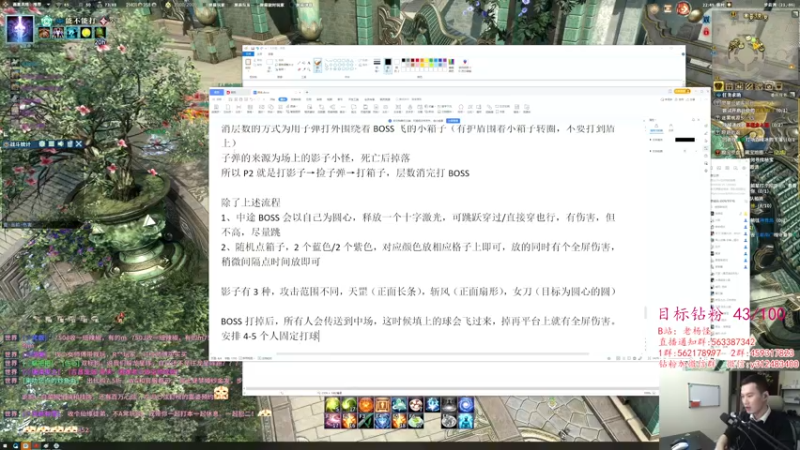Screen dimensions: 800x450
Task: Click the orange fire skill in the top row
Action: click(x=366, y=405)
